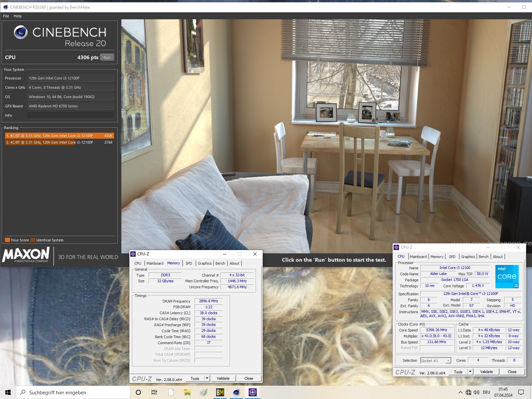Expand Tools dropdown arrow in right CPU-Z window

pos(470,372)
